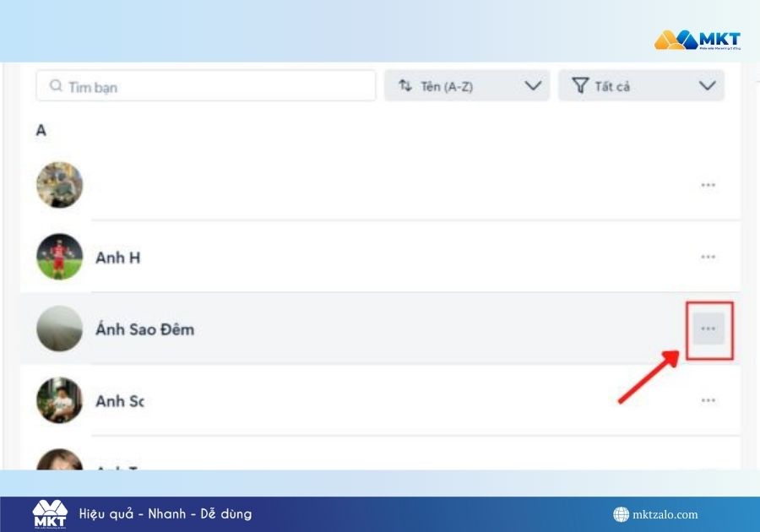Click the MKT logo in the top-right corner
Viewport: 760px width, 532px height.
[697, 40]
